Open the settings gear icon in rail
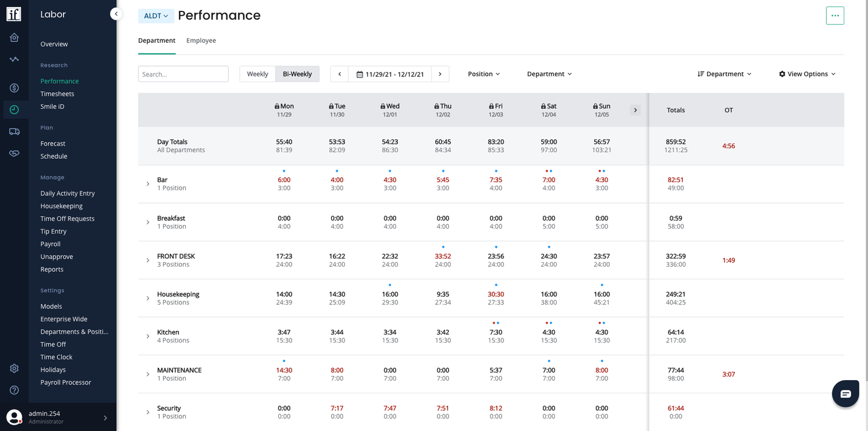This screenshot has width=868, height=431. click(14, 369)
